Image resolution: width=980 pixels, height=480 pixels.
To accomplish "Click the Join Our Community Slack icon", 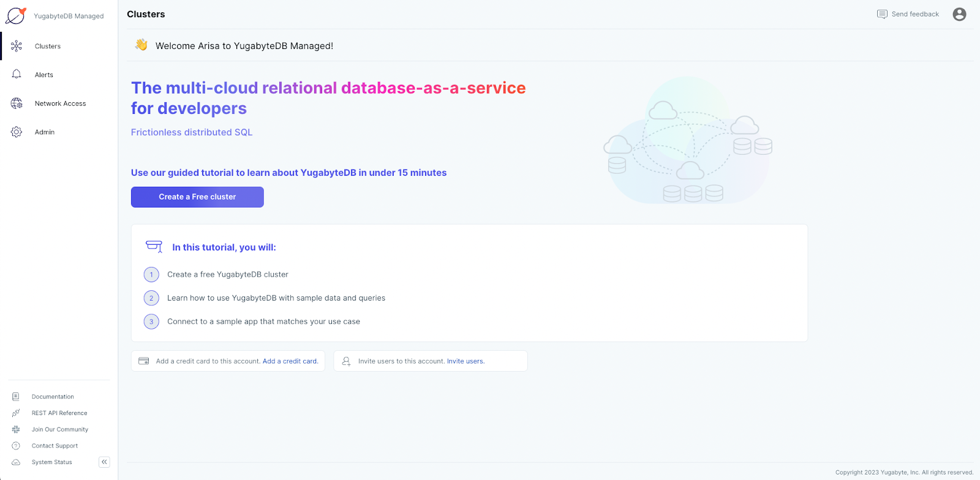I will 16,430.
